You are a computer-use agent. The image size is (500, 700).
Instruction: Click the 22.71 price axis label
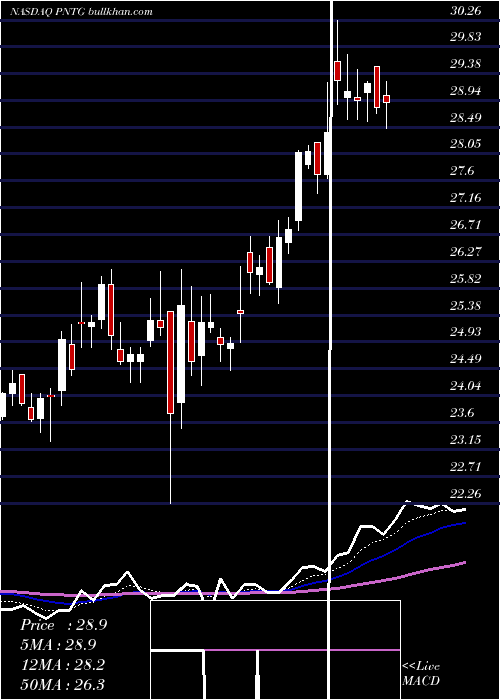466,467
